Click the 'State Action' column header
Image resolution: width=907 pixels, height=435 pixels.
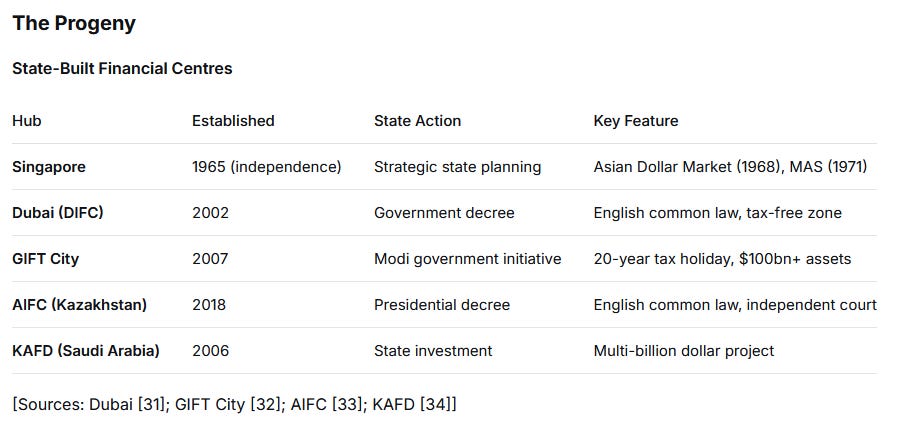pyautogui.click(x=418, y=121)
